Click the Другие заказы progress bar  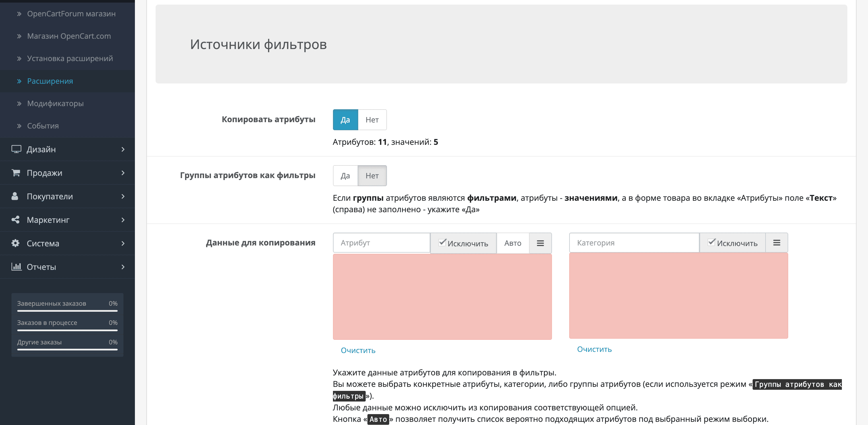pyautogui.click(x=67, y=350)
